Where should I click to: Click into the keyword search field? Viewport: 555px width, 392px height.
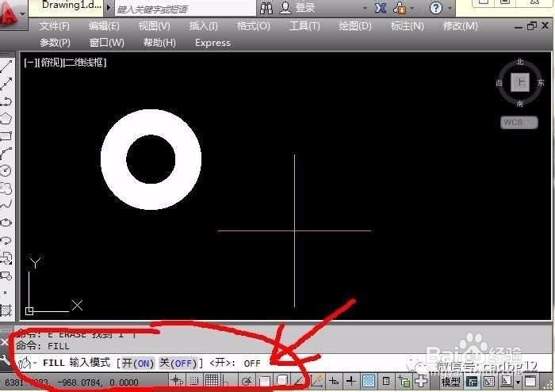click(185, 9)
